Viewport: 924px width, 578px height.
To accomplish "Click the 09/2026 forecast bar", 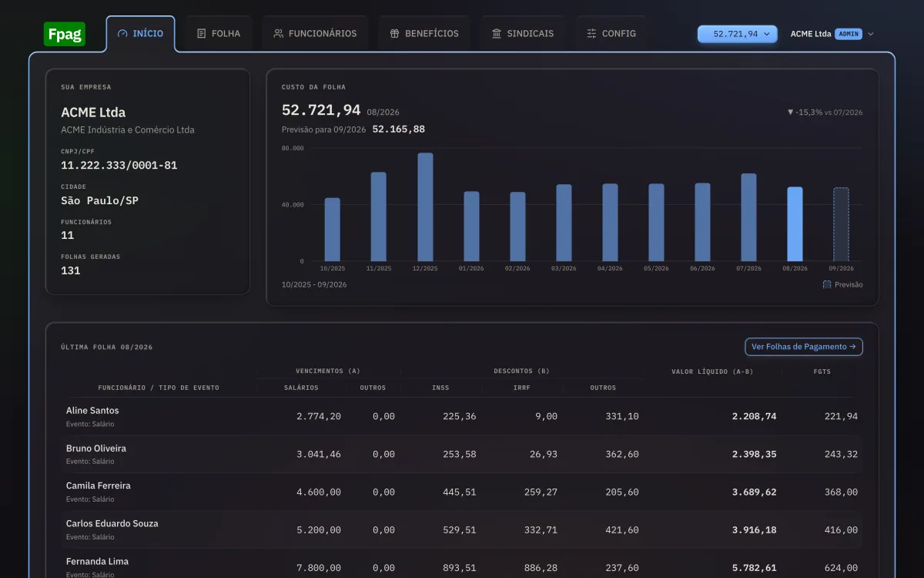I will pyautogui.click(x=841, y=224).
